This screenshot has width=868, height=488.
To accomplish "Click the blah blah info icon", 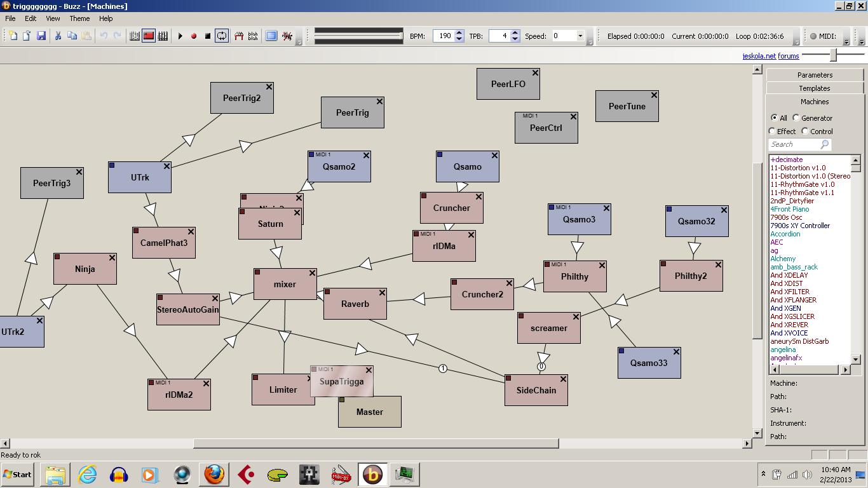I will click(253, 36).
